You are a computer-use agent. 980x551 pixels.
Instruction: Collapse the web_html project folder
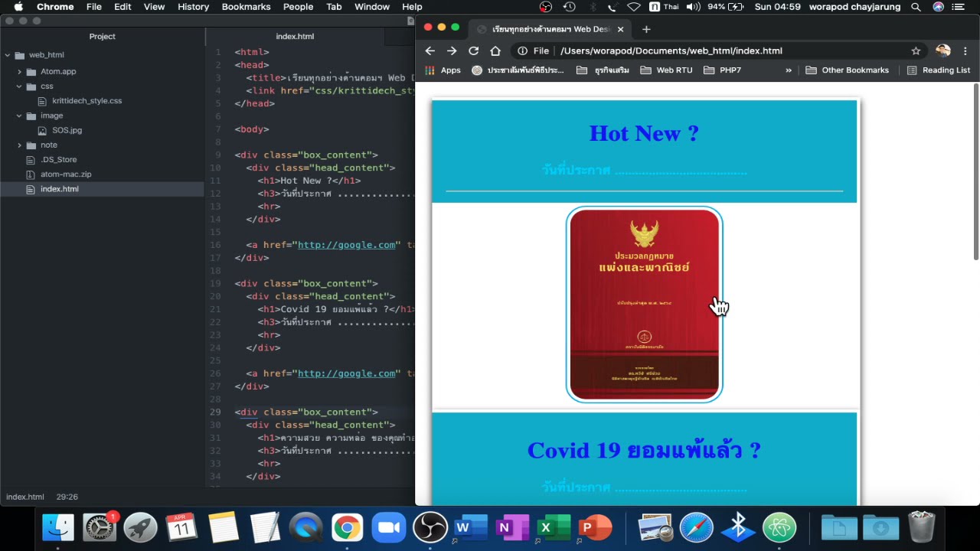7,55
